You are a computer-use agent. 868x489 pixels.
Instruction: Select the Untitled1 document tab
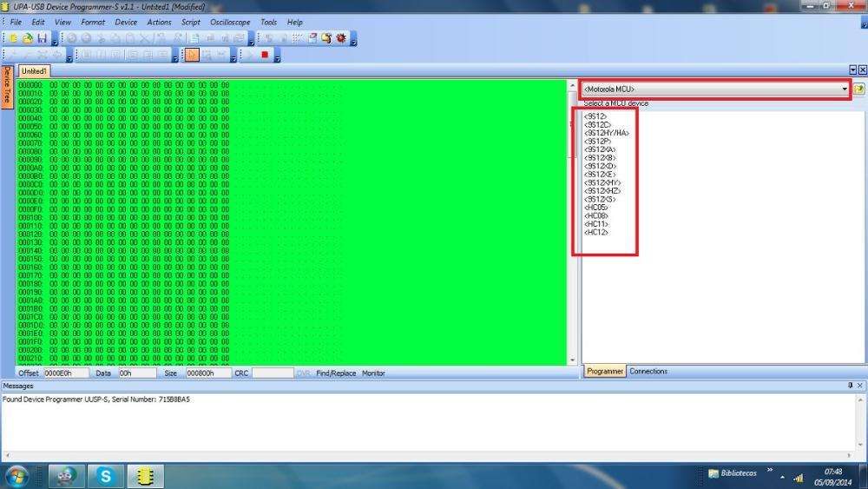35,71
